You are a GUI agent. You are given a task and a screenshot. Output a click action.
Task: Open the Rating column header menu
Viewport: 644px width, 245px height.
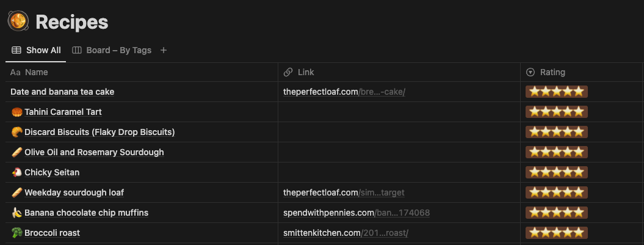(x=582, y=72)
